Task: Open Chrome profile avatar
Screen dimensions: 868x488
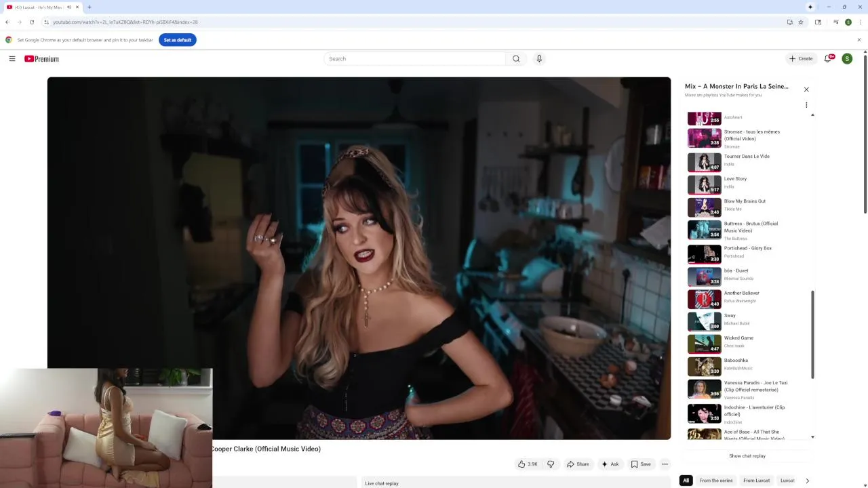Action: pyautogui.click(x=848, y=22)
